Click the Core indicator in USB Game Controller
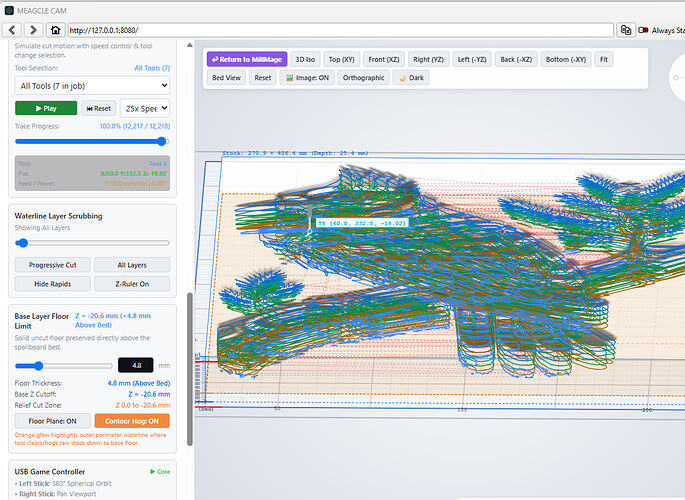This screenshot has height=500, width=685. [160, 472]
